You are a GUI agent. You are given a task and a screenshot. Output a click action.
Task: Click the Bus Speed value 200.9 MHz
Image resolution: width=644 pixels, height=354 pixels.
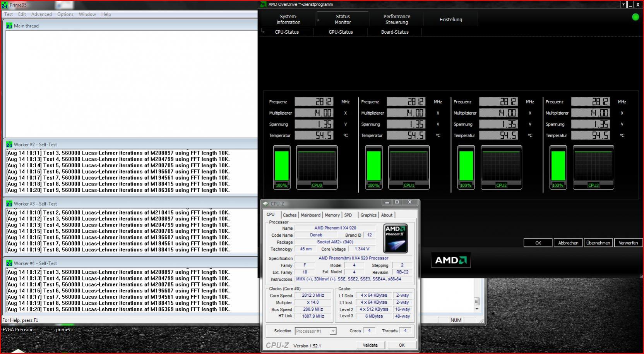313,309
